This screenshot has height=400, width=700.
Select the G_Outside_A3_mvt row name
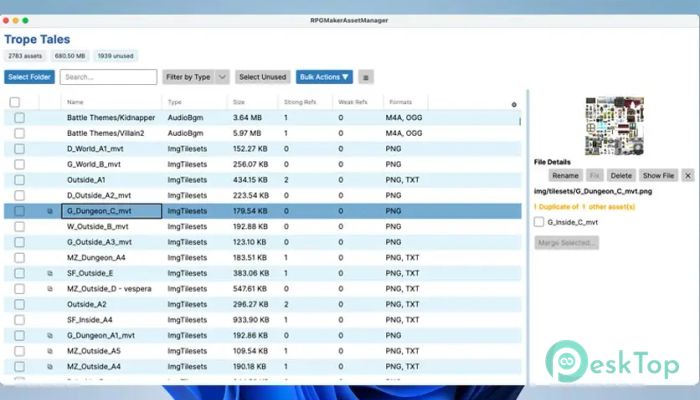[99, 242]
